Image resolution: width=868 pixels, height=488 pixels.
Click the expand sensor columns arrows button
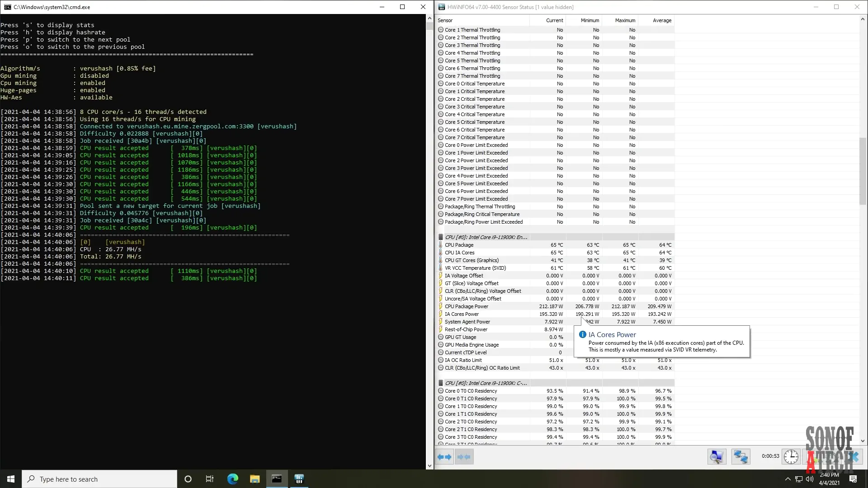click(444, 457)
